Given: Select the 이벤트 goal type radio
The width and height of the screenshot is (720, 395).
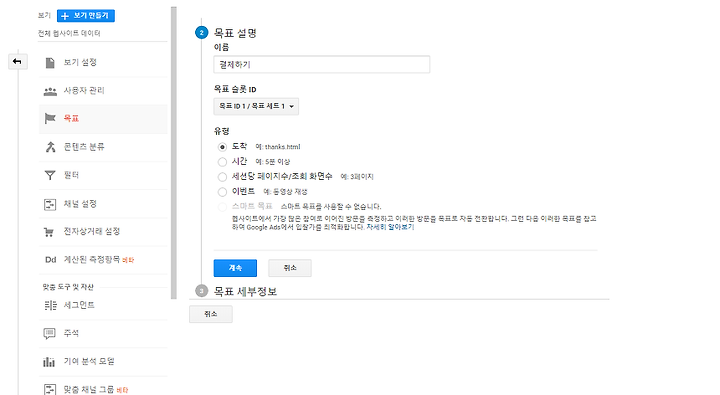Looking at the screenshot, I should coord(222,192).
